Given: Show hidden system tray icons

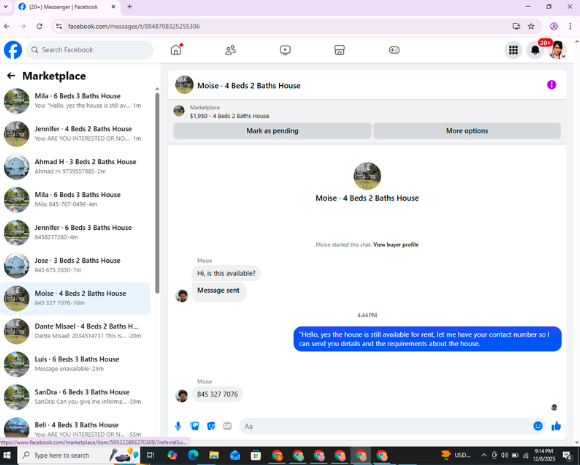Looking at the screenshot, I should click(484, 455).
